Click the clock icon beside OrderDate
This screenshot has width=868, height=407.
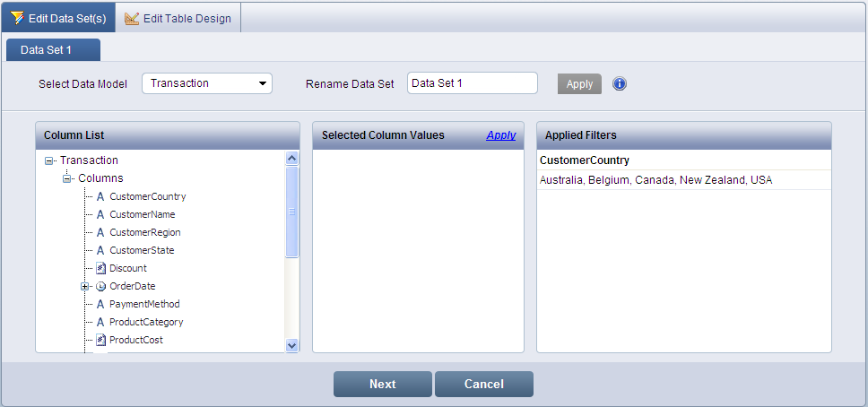tap(100, 286)
